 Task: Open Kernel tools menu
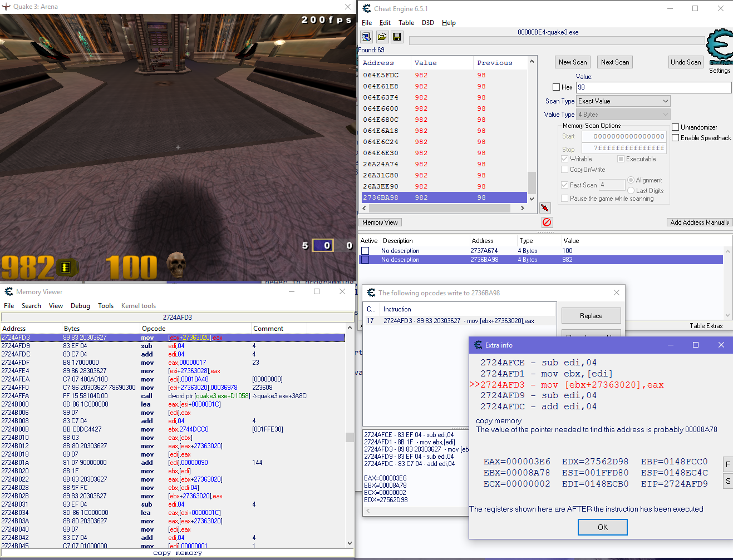(139, 306)
